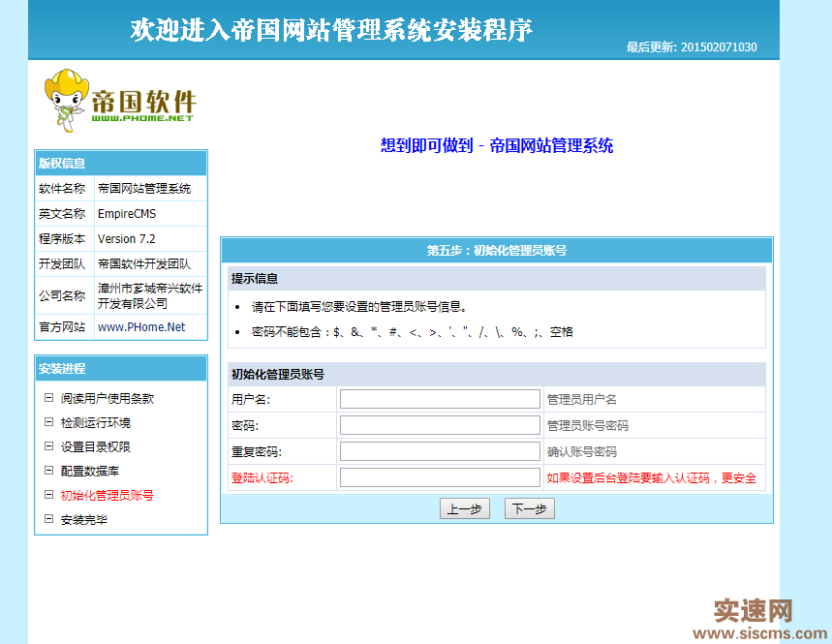Click the minus icon beside 安装完毕

(48, 519)
